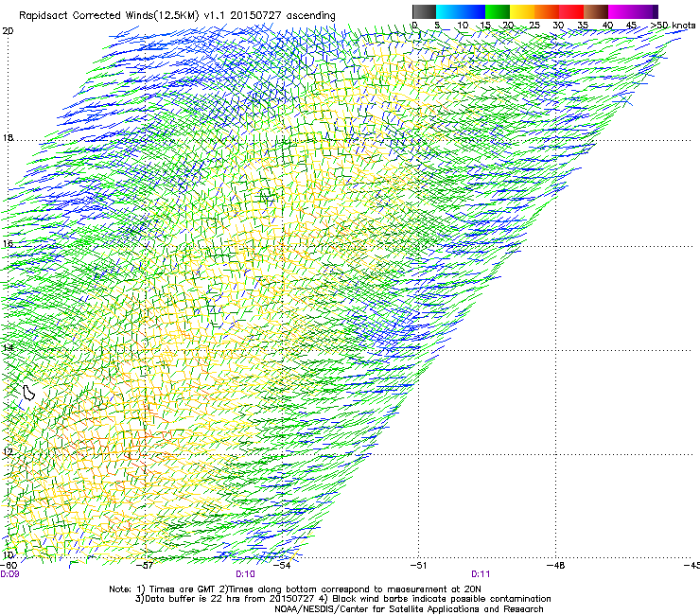
Task: Click the purple time label '0:09'
Action: [x=9, y=574]
